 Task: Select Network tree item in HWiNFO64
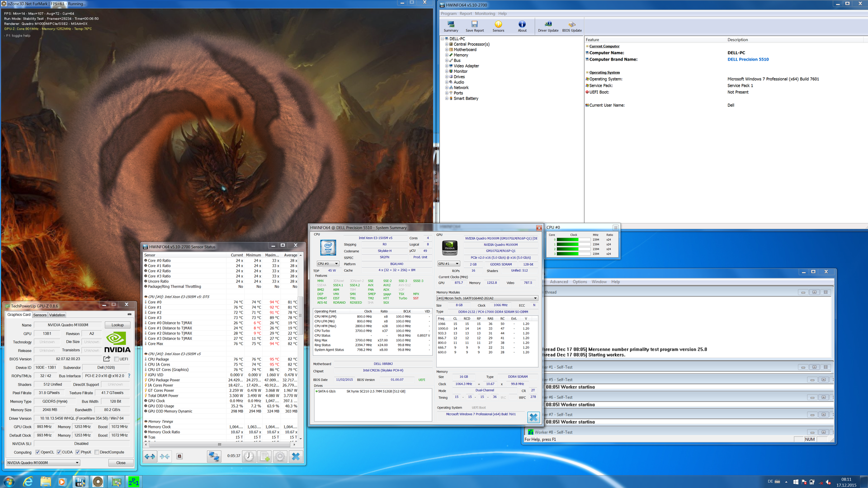pos(461,88)
